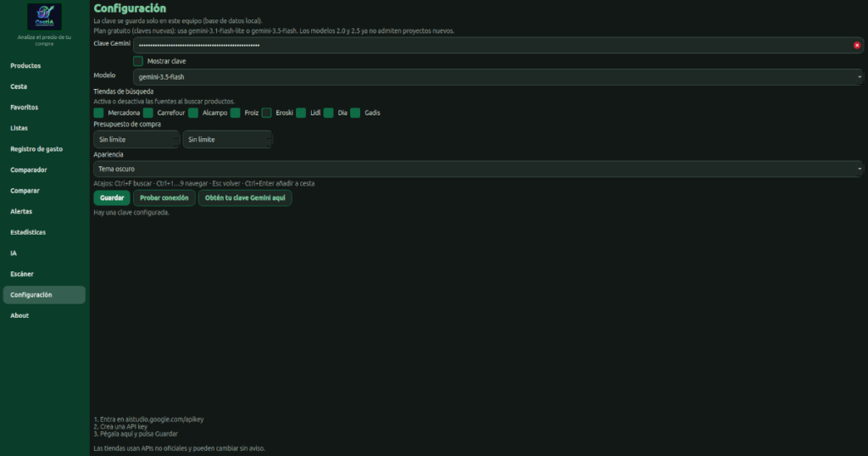The height and width of the screenshot is (456, 868).
Task: Click the 'Modelo' label
Action: pyautogui.click(x=104, y=75)
